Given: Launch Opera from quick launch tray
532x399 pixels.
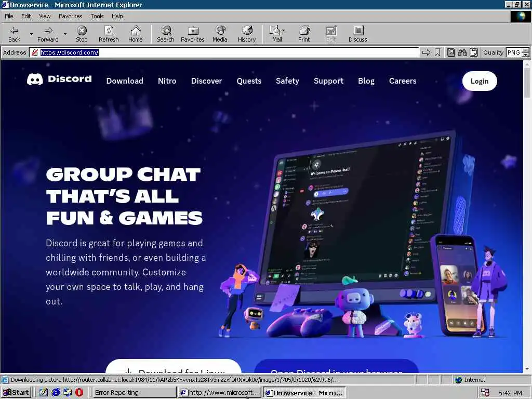Looking at the screenshot, I should (x=79, y=393).
